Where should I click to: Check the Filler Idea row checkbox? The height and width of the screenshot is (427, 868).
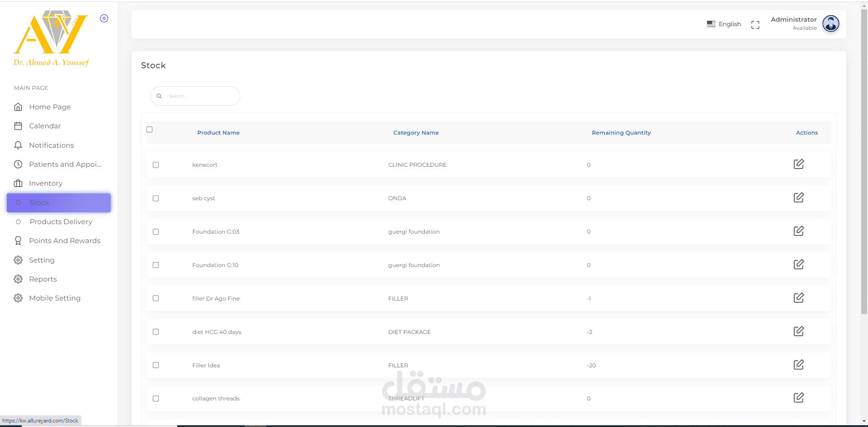(156, 365)
